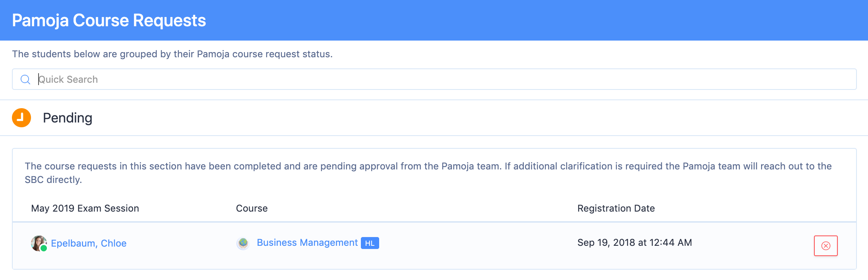The height and width of the screenshot is (280, 868).
Task: Click the green status dot on avatar
Action: pyautogui.click(x=44, y=248)
